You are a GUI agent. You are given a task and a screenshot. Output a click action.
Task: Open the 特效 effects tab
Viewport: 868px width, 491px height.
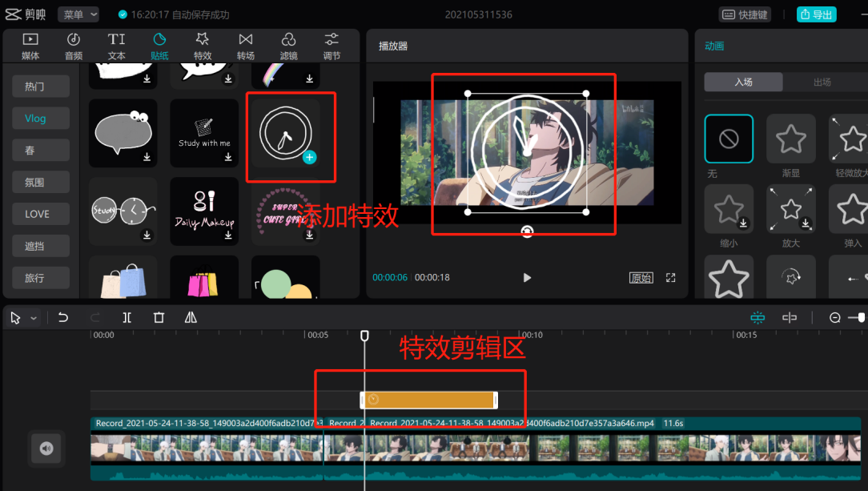203,46
